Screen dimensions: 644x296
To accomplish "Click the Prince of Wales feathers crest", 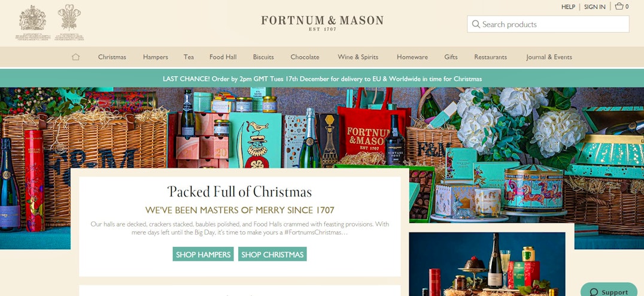I will point(69,17).
